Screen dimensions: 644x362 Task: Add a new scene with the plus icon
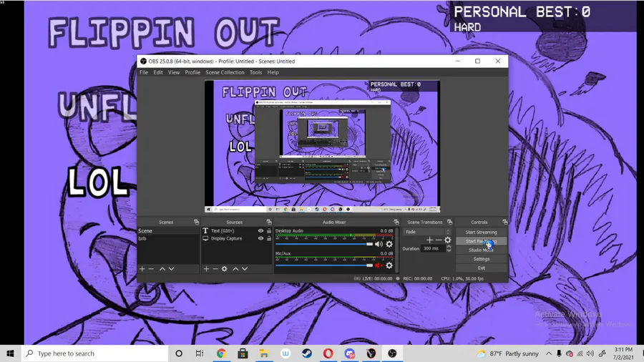pos(142,269)
